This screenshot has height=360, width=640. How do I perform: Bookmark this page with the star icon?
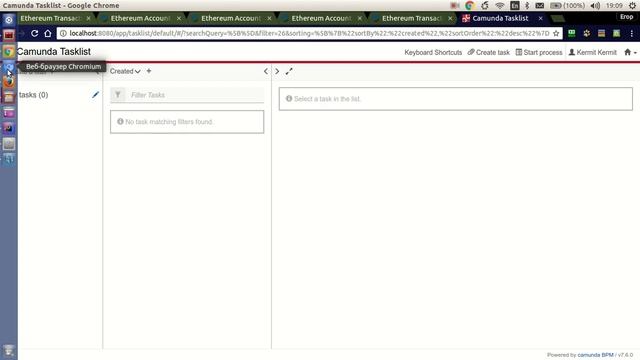coord(556,33)
